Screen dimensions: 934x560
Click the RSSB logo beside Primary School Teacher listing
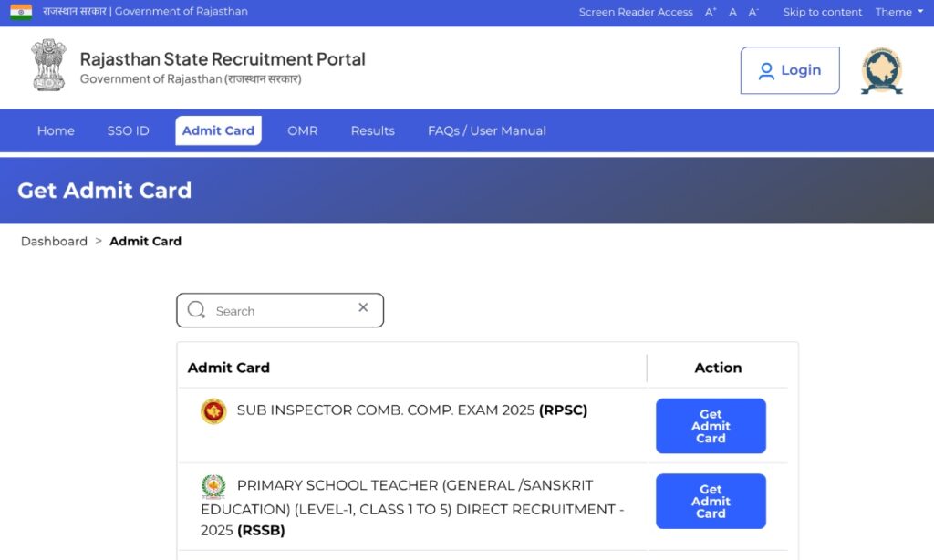(x=213, y=486)
